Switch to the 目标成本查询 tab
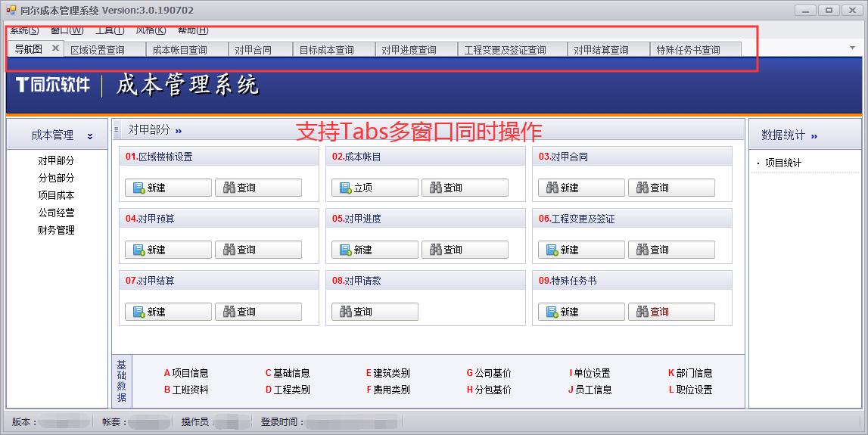 point(326,50)
